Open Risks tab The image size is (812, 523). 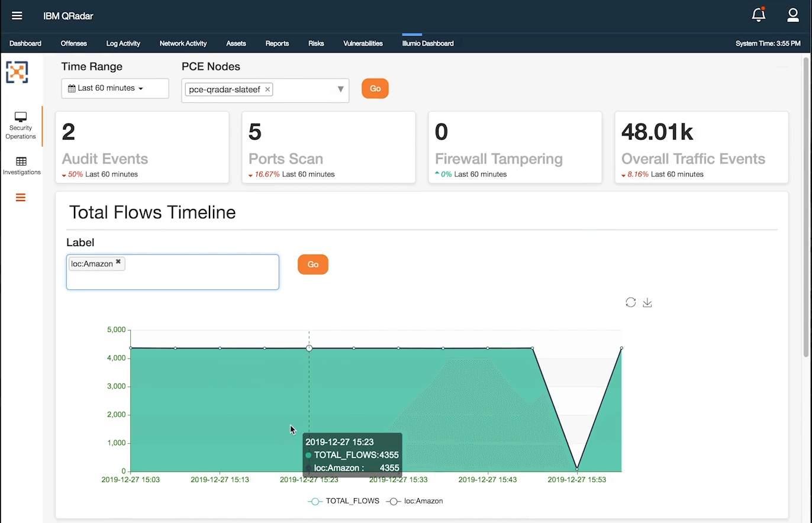(x=316, y=43)
